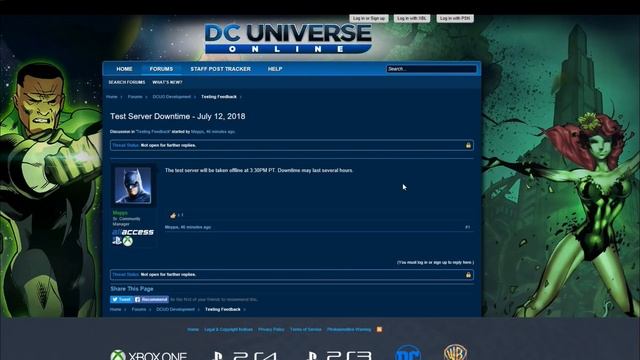This screenshot has height=360, width=640.
Task: Click the Mepps timestamp link below the post
Action: pos(188,227)
